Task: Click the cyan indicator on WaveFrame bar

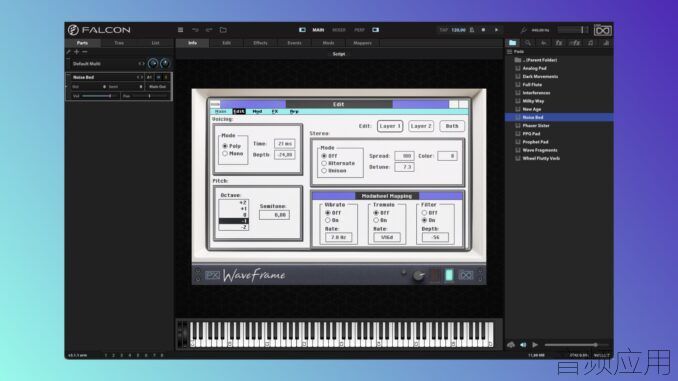Action: pyautogui.click(x=449, y=275)
